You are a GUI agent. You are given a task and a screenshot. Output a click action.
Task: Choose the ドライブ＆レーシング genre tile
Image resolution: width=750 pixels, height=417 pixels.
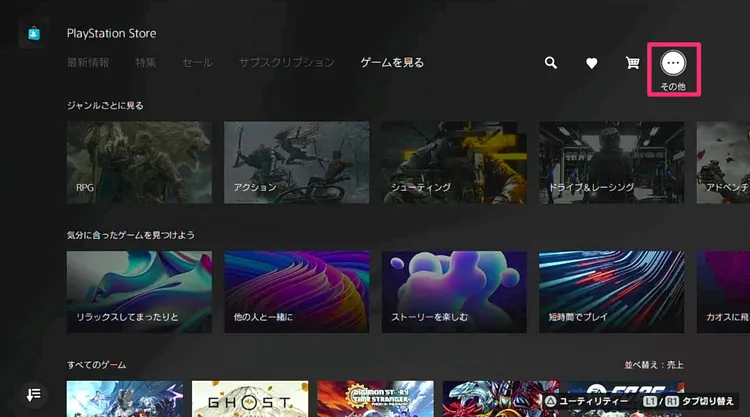(x=611, y=162)
